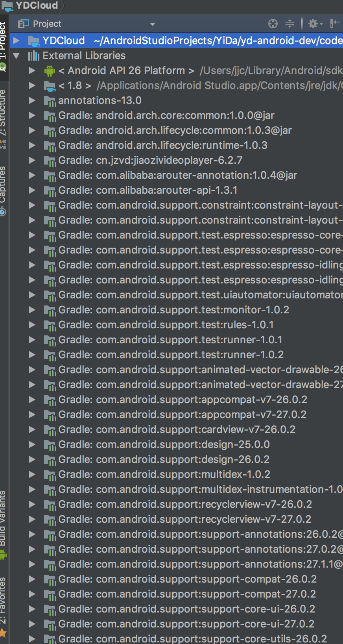This screenshot has height=644, width=343.
Task: Expand the annotations-13.0 library node
Action: pyautogui.click(x=32, y=100)
